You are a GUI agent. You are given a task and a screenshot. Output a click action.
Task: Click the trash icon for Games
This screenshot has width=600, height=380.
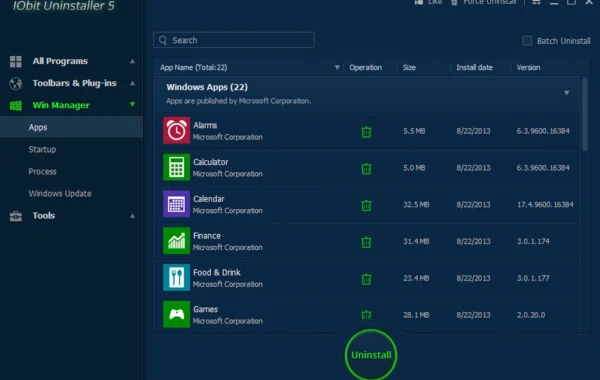pyautogui.click(x=366, y=315)
